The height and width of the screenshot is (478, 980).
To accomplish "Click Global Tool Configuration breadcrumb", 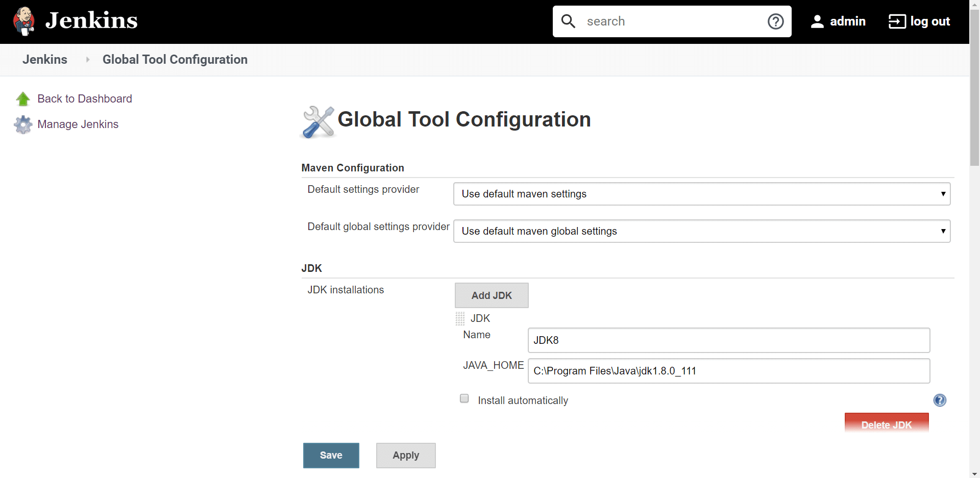I will (x=175, y=60).
